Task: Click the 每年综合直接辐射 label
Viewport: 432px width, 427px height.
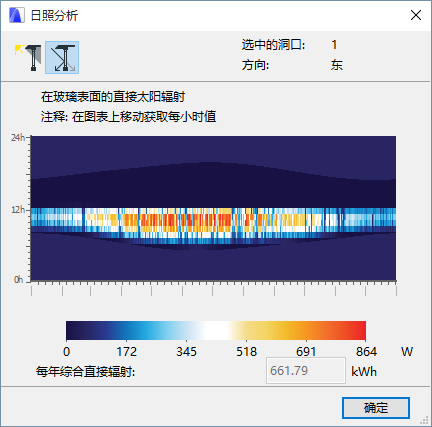Action: point(85,371)
